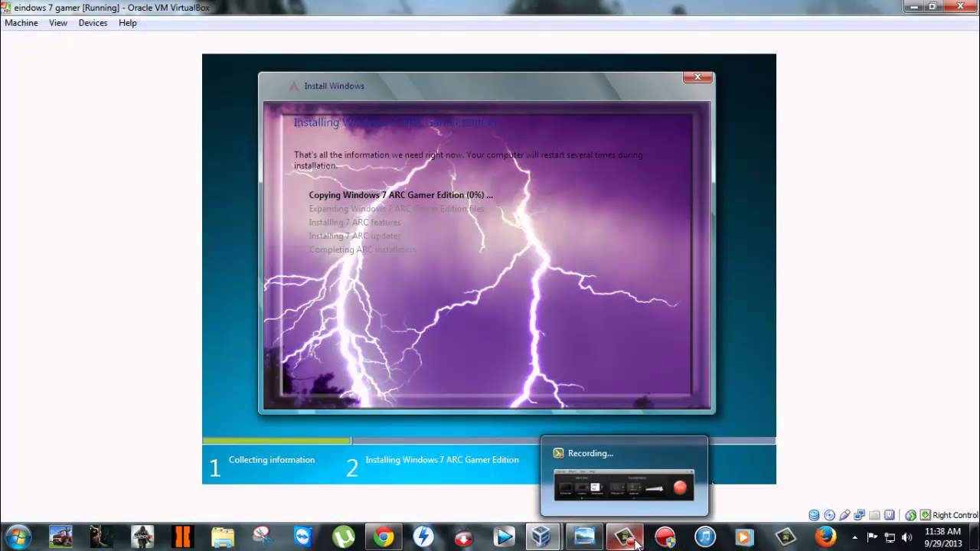Click the host key arrow icon
The height and width of the screenshot is (551, 980).
click(926, 515)
